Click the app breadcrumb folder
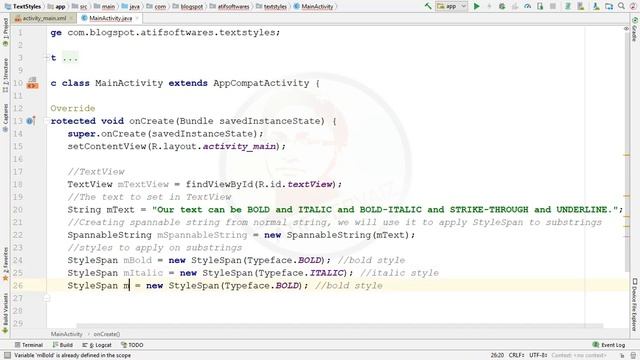 tap(56, 7)
